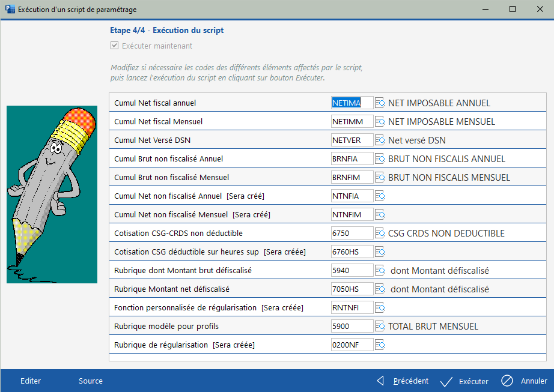
Task: Click the 'NET IMPOSABLE MENSUEL' description
Action: (x=442, y=122)
